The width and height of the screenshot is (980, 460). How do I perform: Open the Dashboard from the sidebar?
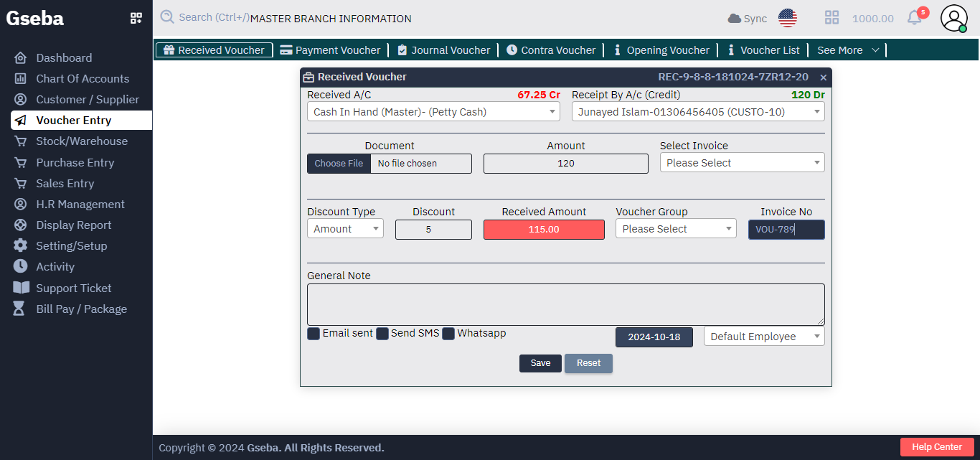point(64,57)
